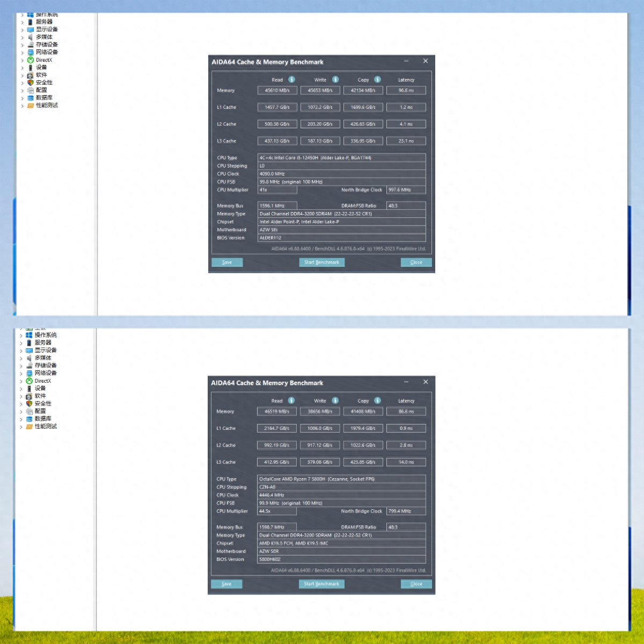The width and height of the screenshot is (644, 644).
Task: Click the 软件 software icon in the lower tree
Action: point(30,396)
